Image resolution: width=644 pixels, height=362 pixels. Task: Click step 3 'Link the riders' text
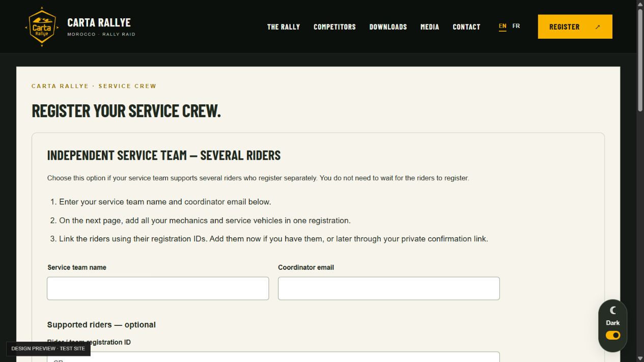[273, 239]
